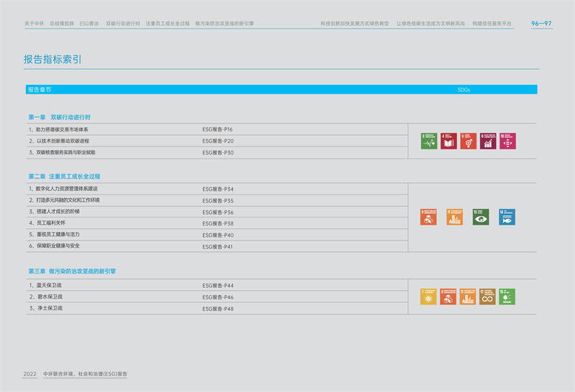Click the SDG 13 Climate Action eye icon
The height and width of the screenshot is (392, 575).
[481, 217]
